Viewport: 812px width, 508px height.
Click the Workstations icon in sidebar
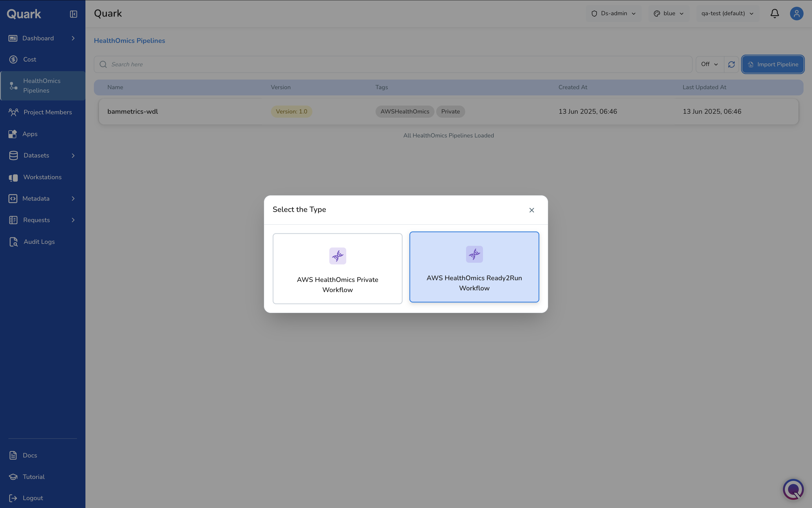tap(13, 178)
